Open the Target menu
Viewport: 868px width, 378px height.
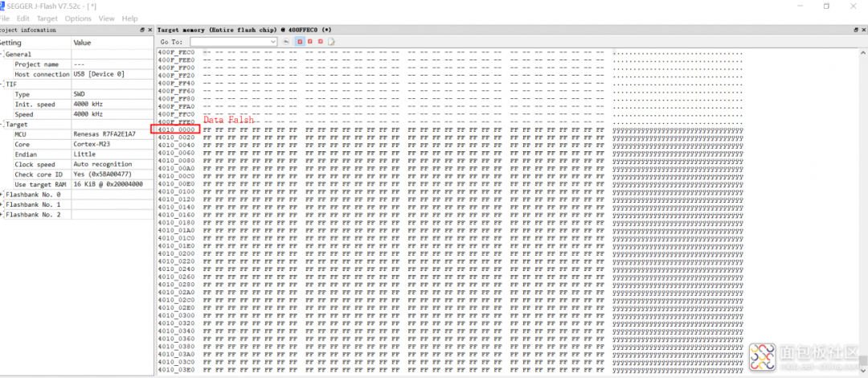coord(47,18)
